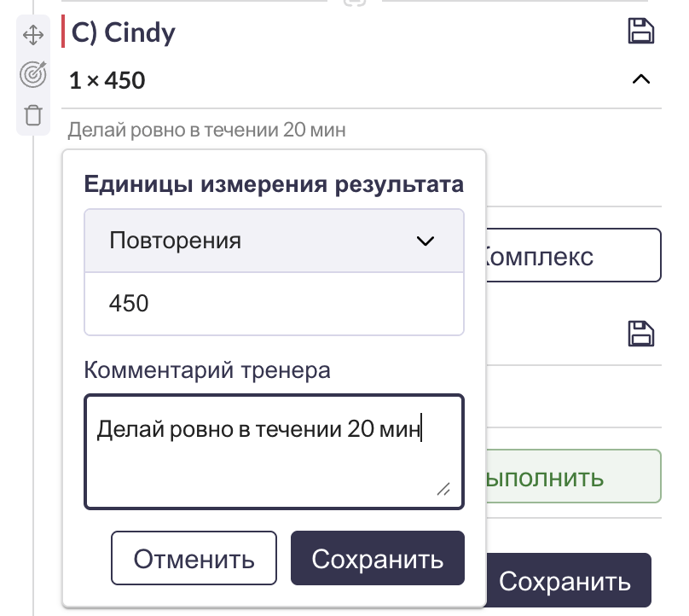Click the floppy save icon below Комплекс
The image size is (689, 616).
click(x=640, y=334)
